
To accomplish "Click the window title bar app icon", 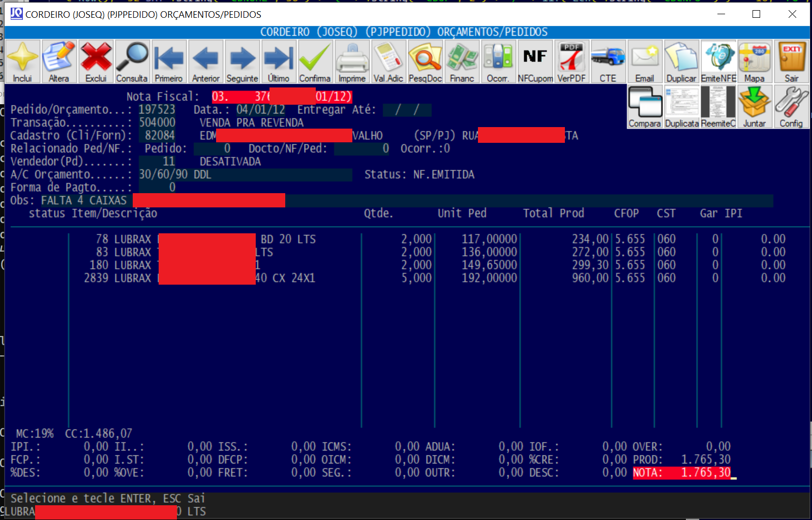I will (x=17, y=14).
